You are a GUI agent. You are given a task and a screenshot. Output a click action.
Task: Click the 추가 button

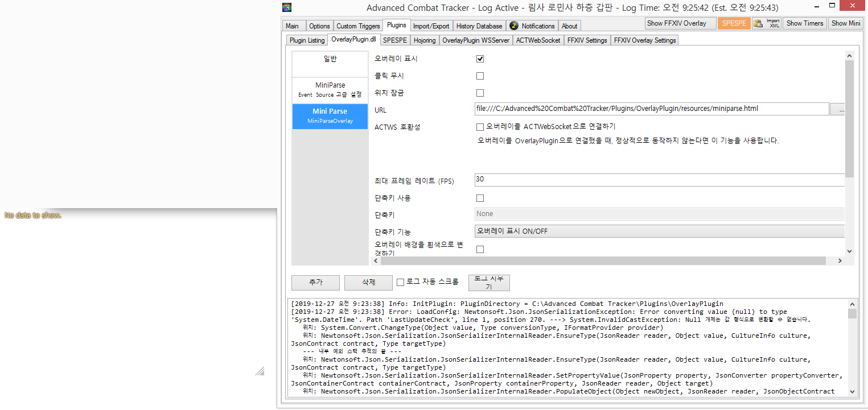click(x=315, y=283)
